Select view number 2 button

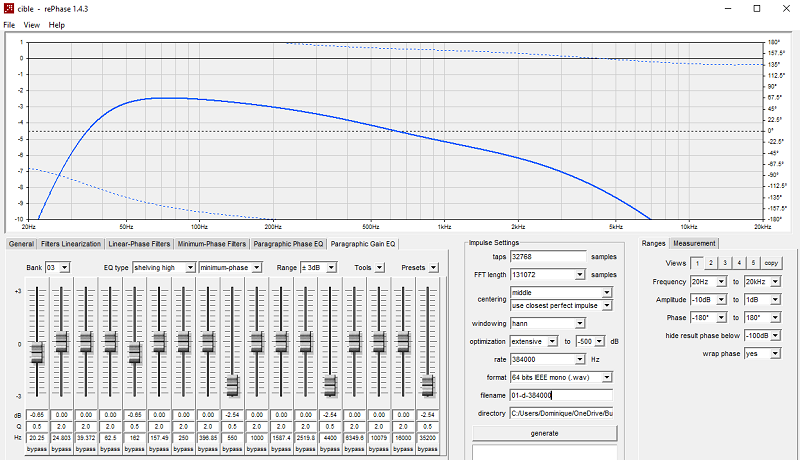tap(711, 263)
